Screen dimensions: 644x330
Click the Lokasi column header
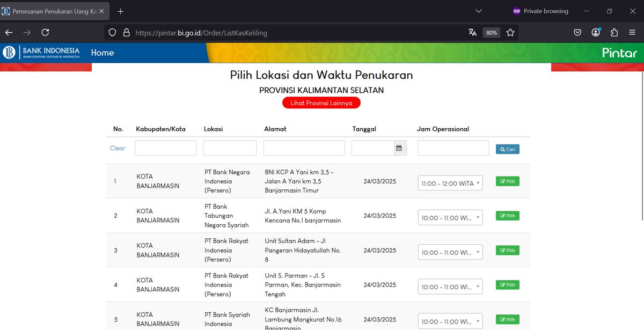coord(213,129)
